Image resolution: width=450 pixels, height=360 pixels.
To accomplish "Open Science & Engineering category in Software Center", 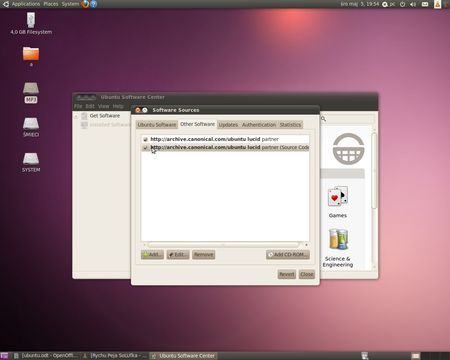I will [x=338, y=248].
